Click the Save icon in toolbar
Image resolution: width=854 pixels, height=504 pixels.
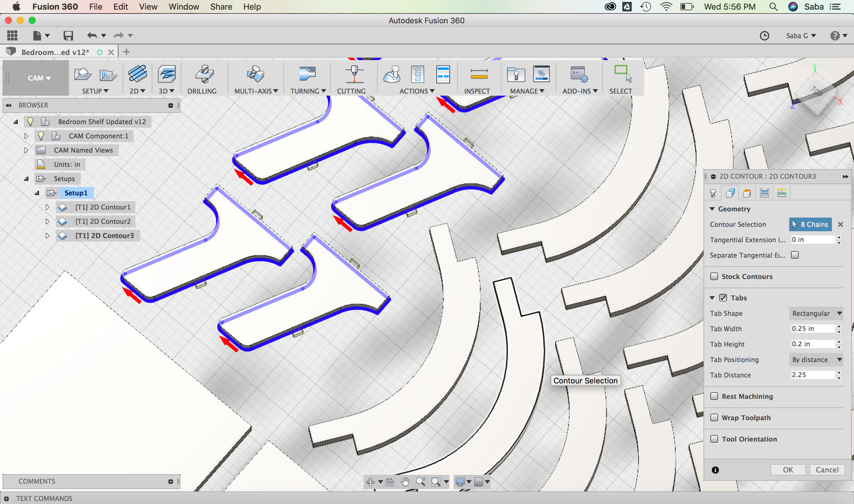[68, 36]
